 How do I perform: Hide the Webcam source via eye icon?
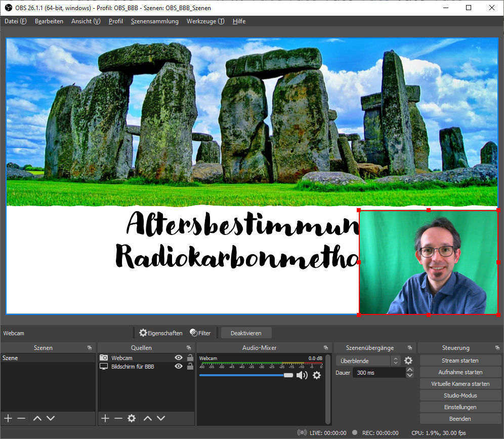[178, 358]
